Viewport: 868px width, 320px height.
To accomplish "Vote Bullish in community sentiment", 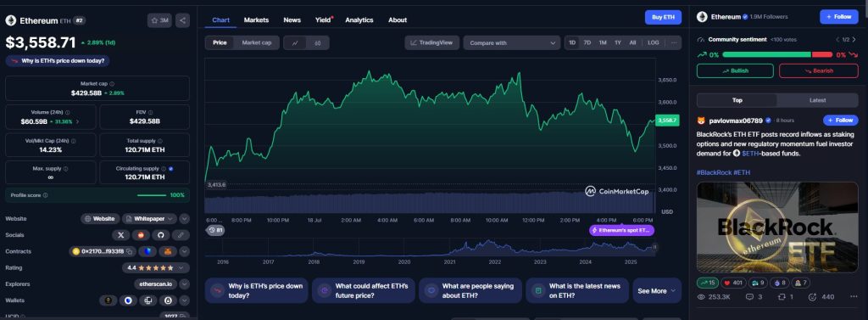I will pyautogui.click(x=735, y=71).
